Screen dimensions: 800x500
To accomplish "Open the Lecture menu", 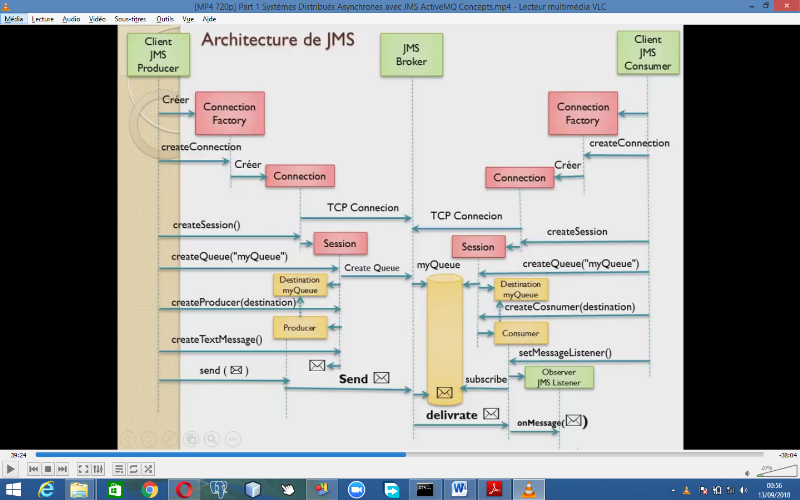I will pyautogui.click(x=43, y=18).
